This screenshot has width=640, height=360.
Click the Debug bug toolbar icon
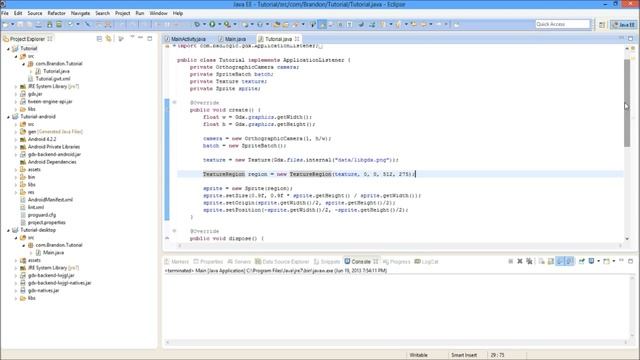(197, 24)
